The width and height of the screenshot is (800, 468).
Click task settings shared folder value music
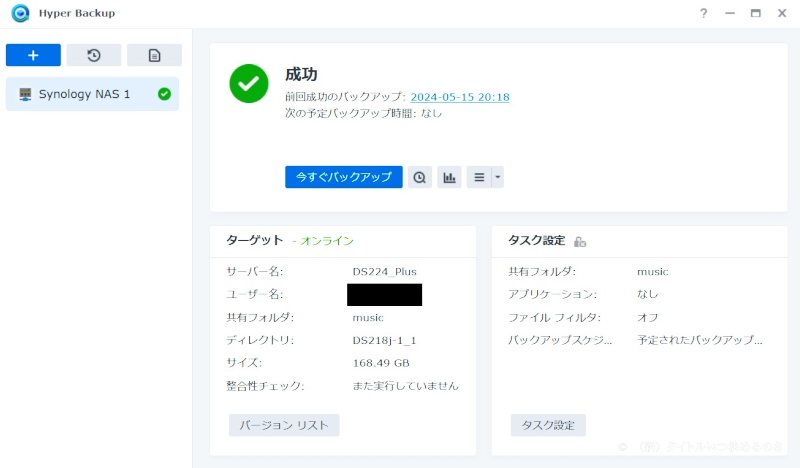coord(653,272)
